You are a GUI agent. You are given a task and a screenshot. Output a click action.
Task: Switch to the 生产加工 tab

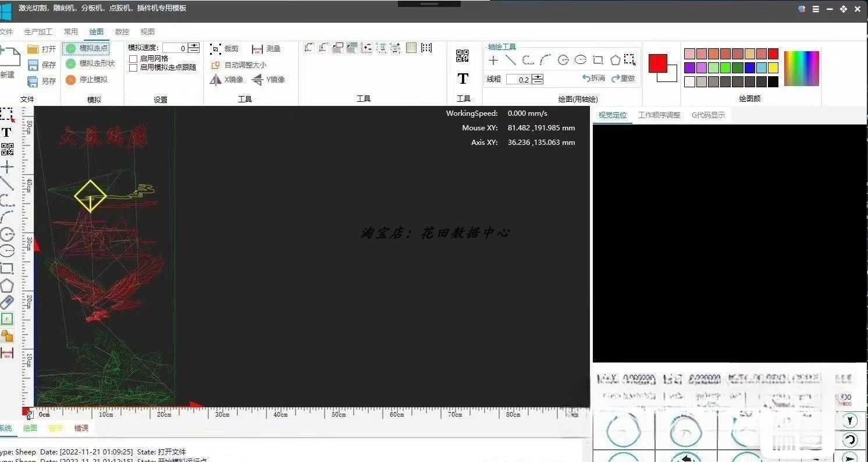click(38, 32)
